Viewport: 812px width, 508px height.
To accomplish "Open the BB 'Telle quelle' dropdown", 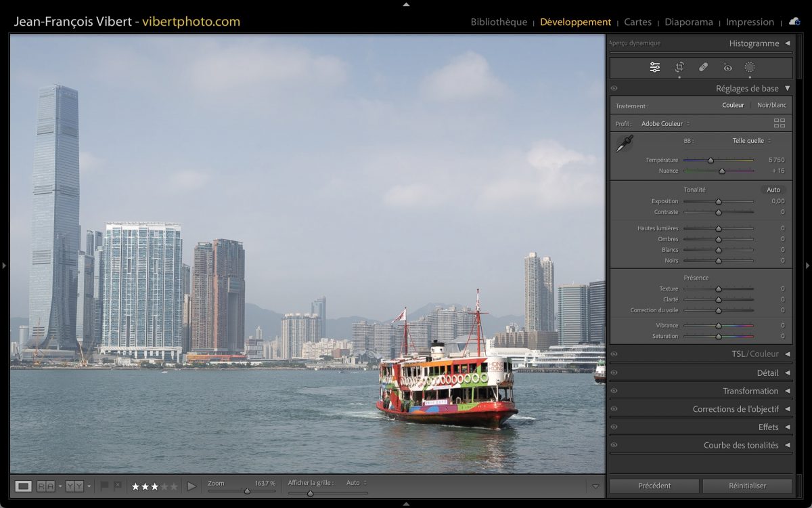I will [751, 141].
